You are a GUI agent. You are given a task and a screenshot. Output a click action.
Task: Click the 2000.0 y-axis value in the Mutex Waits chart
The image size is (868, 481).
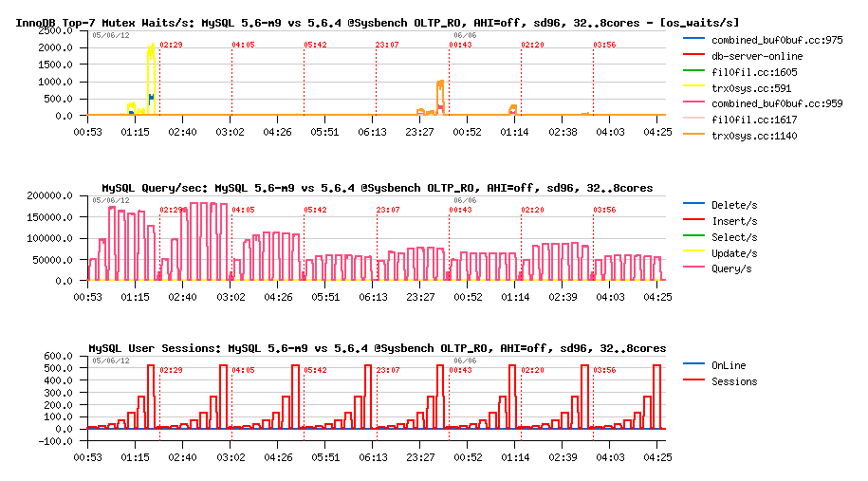pos(55,47)
